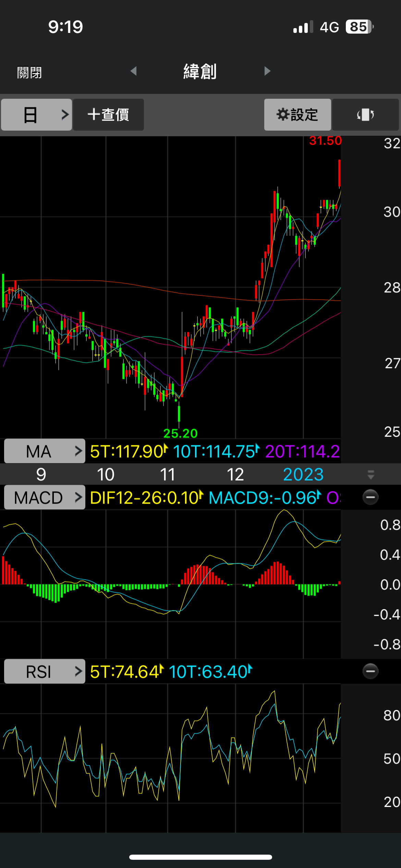Tap the battery indicator in status bar
The width and height of the screenshot is (401, 868).
point(359,27)
